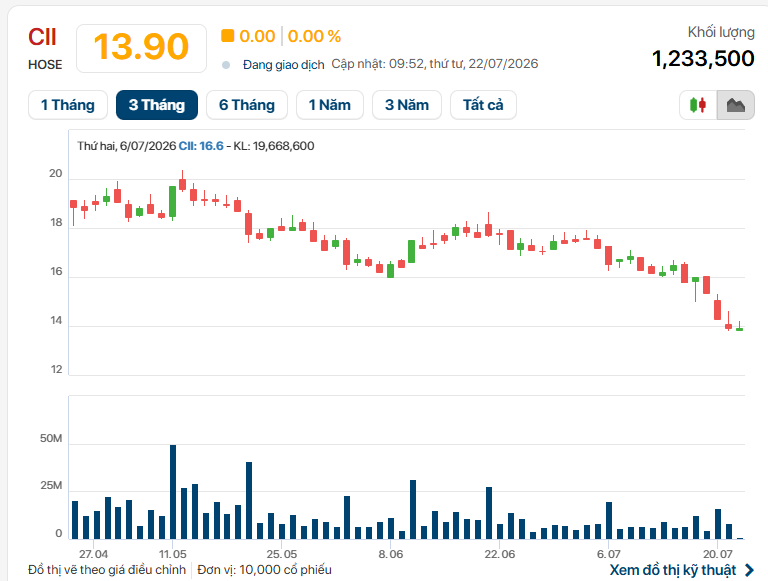Click the Đang giao dịch status label
768x581 pixels.
click(x=284, y=65)
